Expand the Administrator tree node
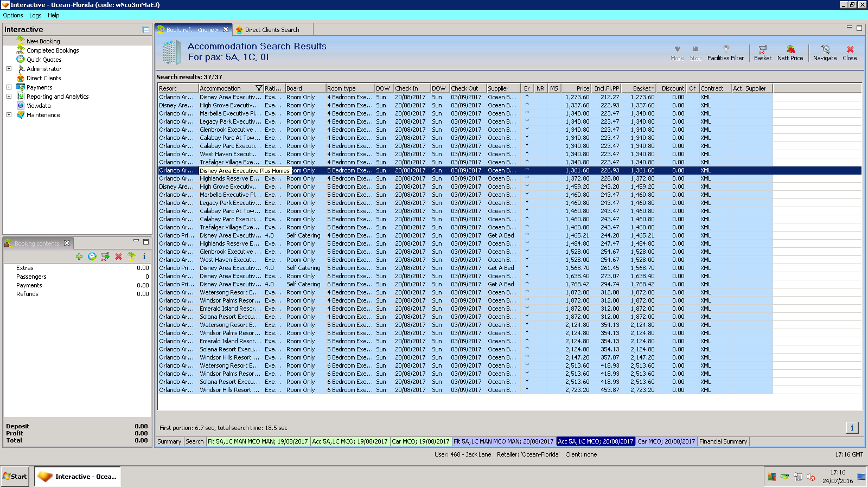The image size is (868, 488). click(9, 69)
